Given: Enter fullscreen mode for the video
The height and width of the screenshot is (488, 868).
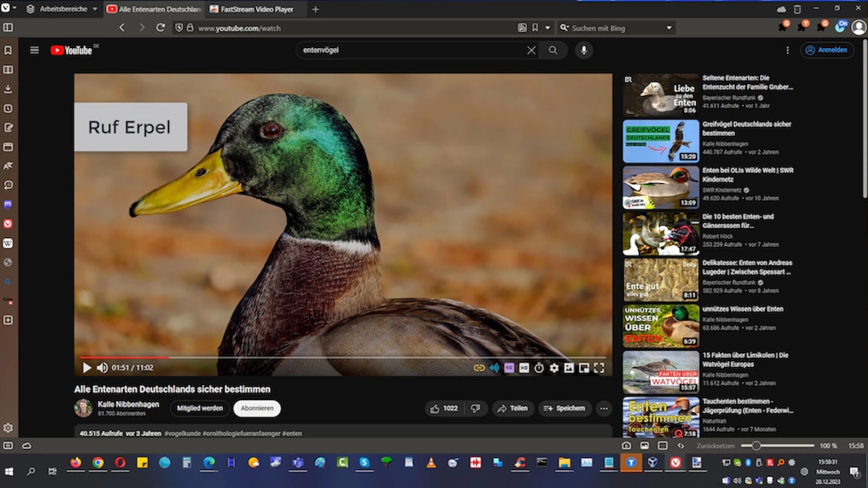Looking at the screenshot, I should 599,368.
